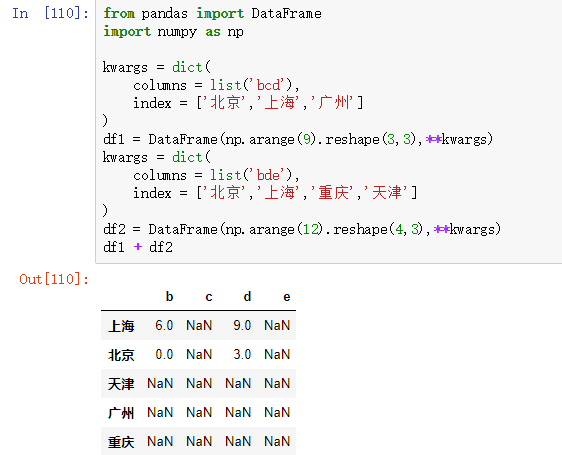Click the NaN cell under e in 北京 row

click(277, 355)
